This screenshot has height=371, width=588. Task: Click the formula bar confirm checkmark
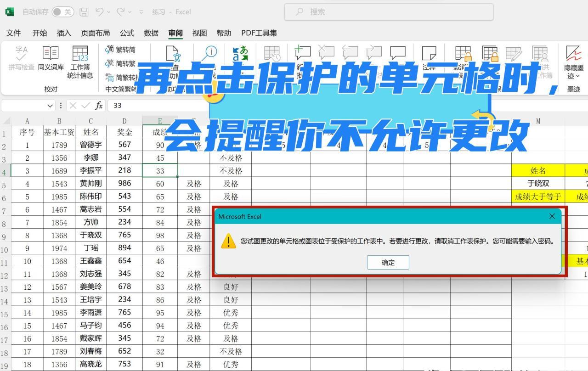tap(85, 106)
